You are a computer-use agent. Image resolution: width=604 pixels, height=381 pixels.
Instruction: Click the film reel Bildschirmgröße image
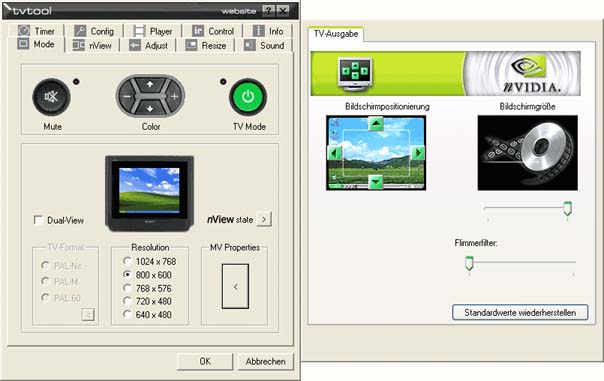click(x=527, y=153)
